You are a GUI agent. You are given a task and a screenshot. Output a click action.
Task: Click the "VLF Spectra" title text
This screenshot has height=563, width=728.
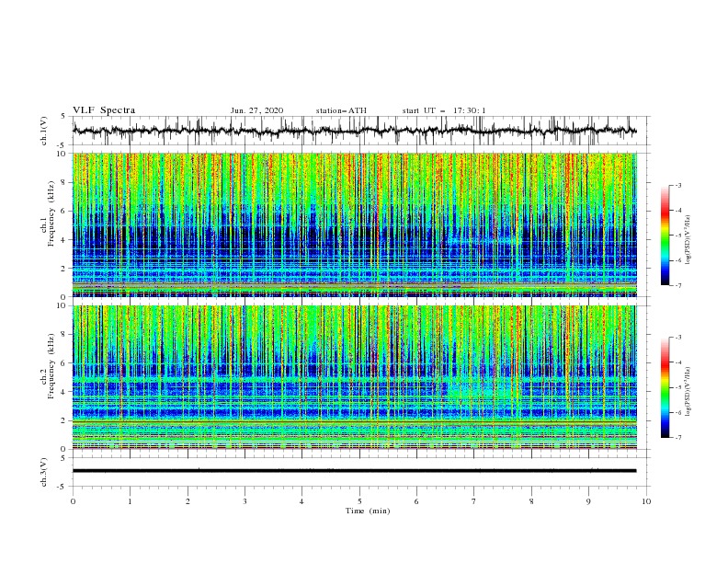point(104,110)
